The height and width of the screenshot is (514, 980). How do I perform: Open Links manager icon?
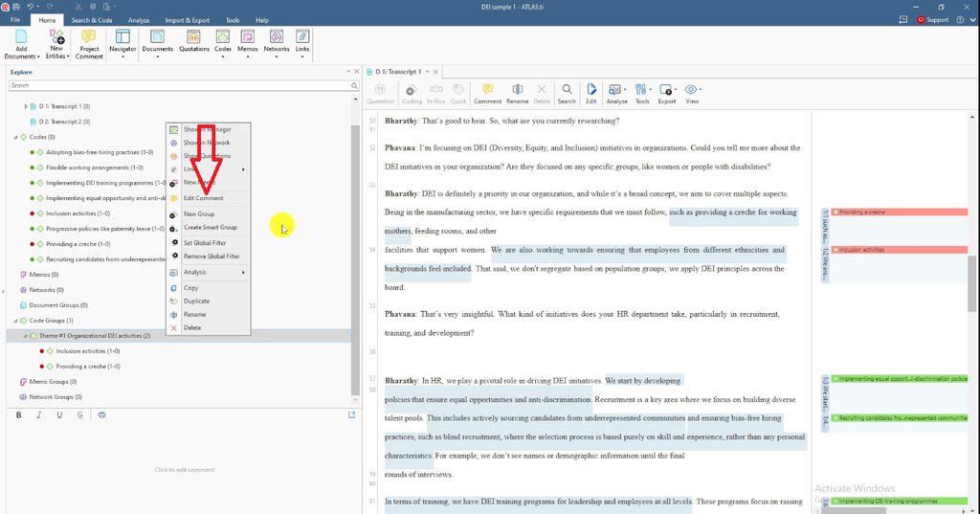click(x=302, y=44)
